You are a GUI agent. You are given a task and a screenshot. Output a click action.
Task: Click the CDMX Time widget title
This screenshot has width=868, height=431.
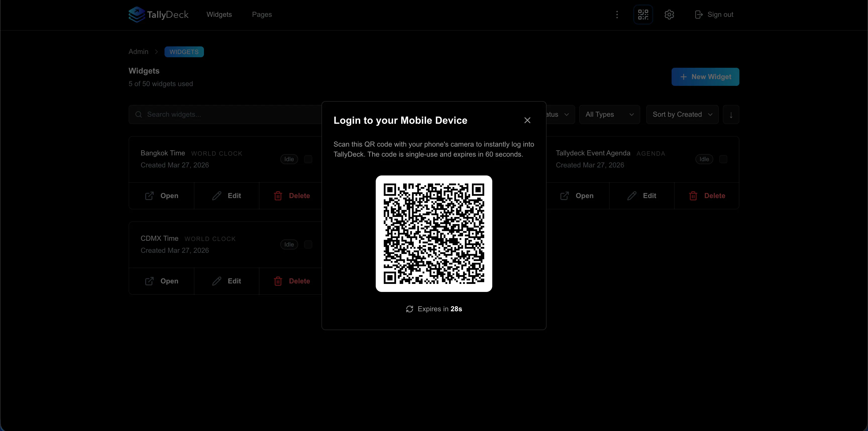(159, 238)
